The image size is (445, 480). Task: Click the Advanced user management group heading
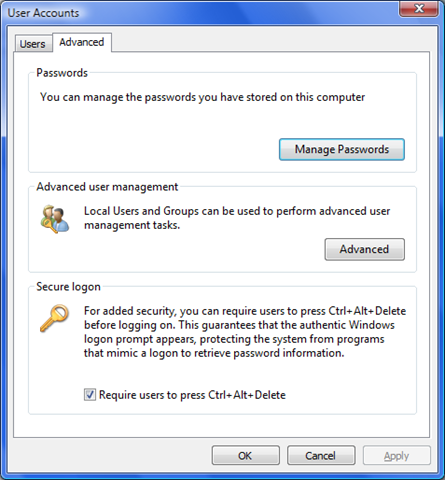107,187
